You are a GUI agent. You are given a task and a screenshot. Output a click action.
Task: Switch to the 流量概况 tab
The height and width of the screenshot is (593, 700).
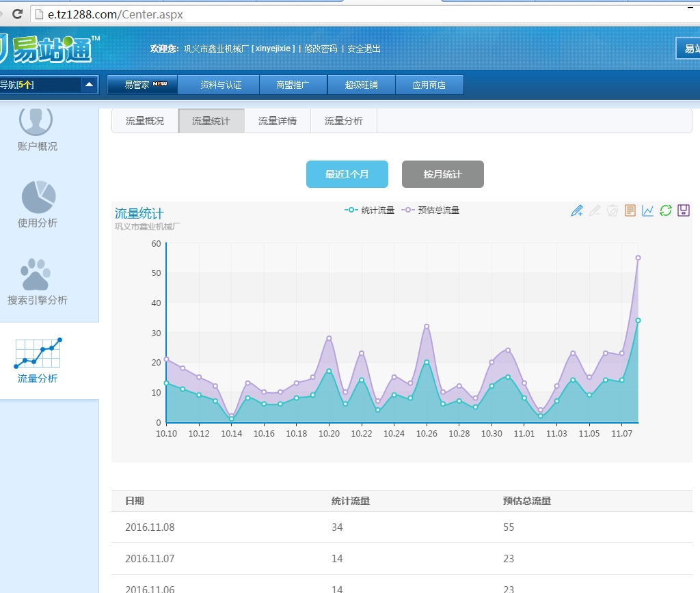click(145, 121)
